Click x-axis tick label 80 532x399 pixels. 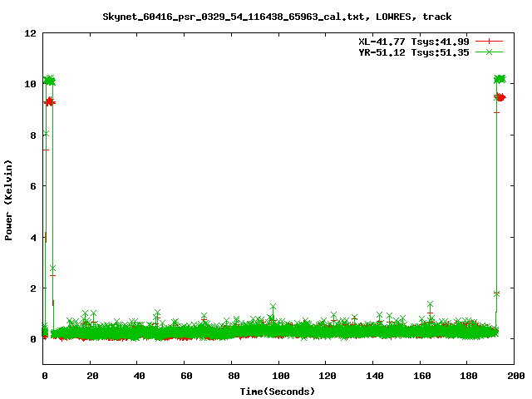[234, 376]
